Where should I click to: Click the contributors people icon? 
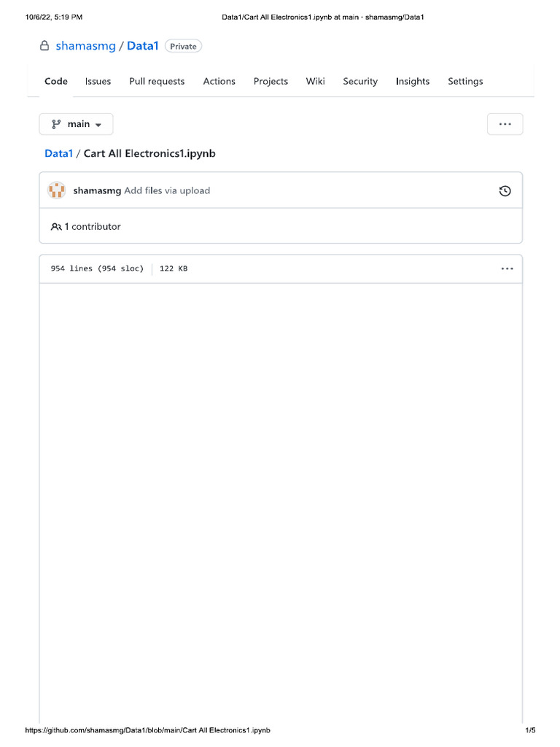(56, 227)
